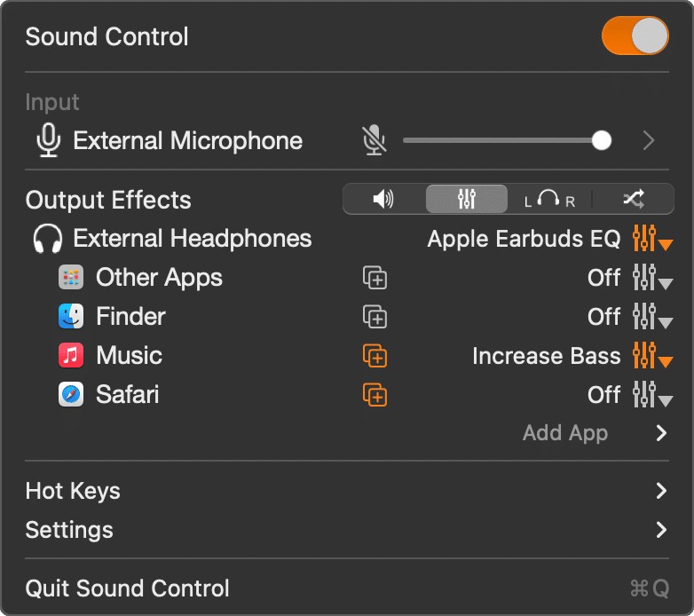Viewport: 694px width, 616px height.
Task: Open the left-right balance tab
Action: tap(549, 200)
